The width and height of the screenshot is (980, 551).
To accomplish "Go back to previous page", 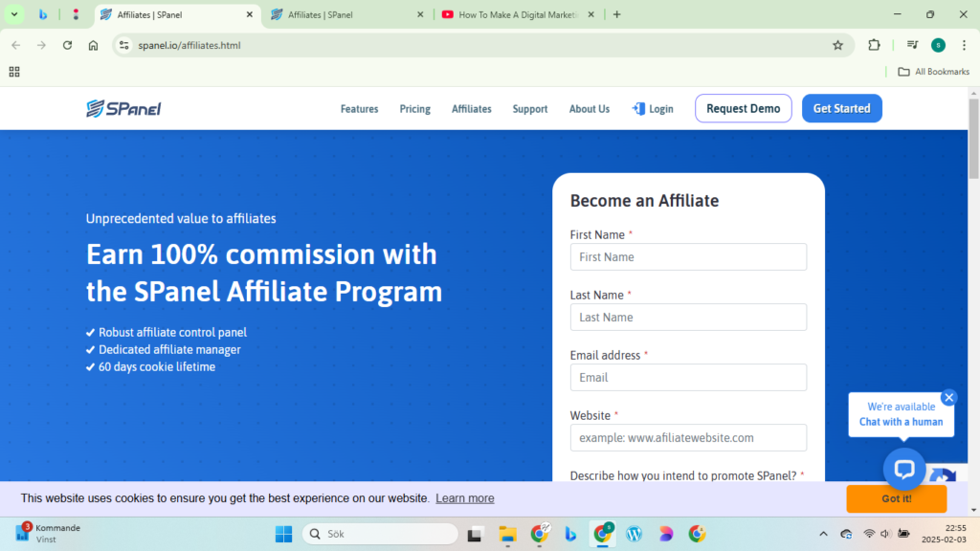I will pos(15,45).
